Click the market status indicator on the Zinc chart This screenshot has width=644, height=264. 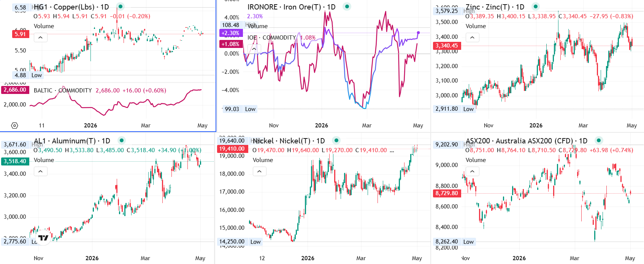535,6
